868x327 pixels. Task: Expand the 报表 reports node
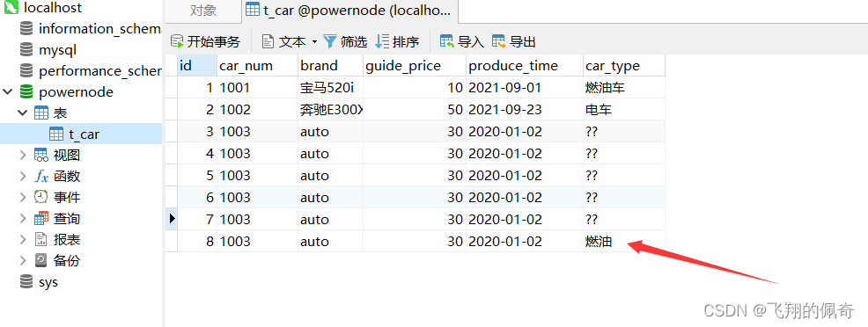point(23,239)
